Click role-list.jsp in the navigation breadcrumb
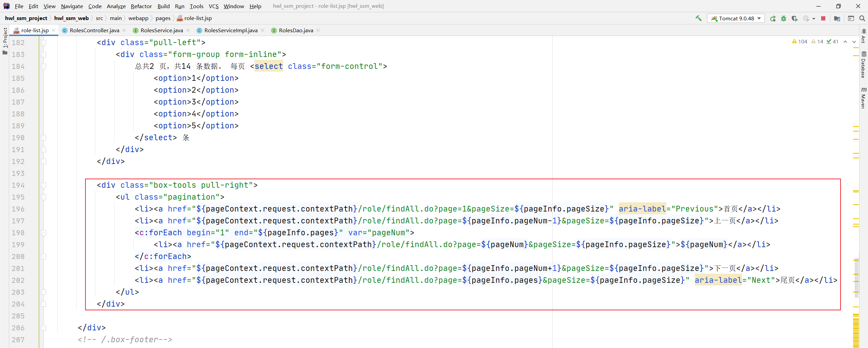Image resolution: width=868 pixels, height=348 pixels. tap(194, 18)
